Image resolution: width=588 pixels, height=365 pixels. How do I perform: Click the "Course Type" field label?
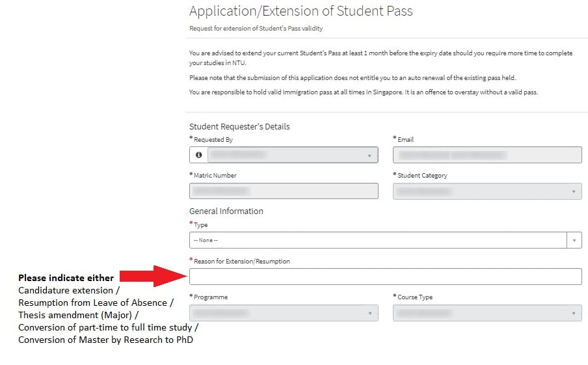(414, 297)
